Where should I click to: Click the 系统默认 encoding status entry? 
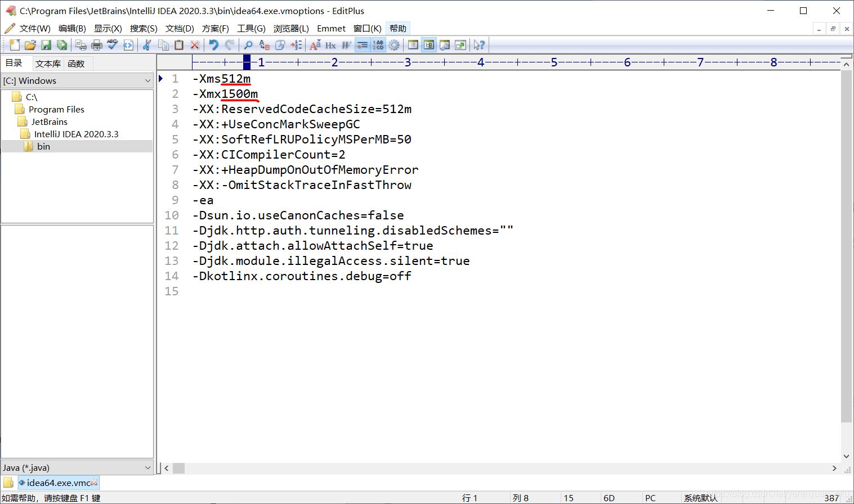701,498
